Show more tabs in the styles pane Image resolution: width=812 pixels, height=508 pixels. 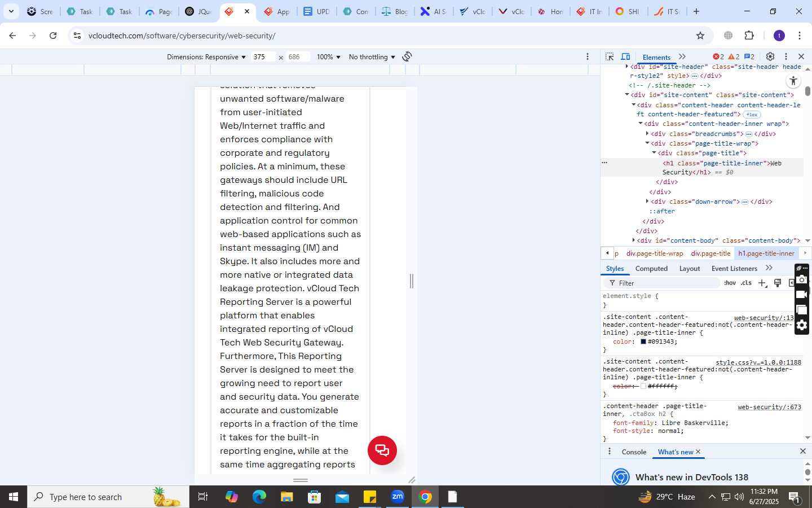(x=769, y=268)
